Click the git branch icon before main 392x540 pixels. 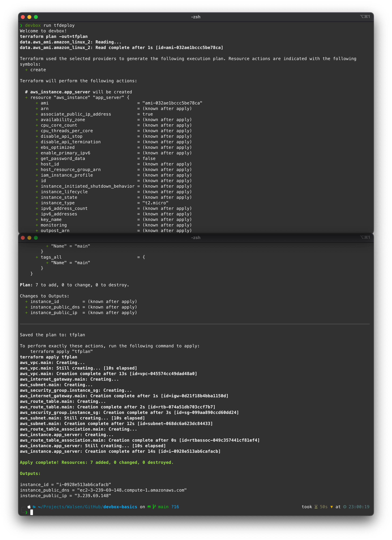click(154, 507)
